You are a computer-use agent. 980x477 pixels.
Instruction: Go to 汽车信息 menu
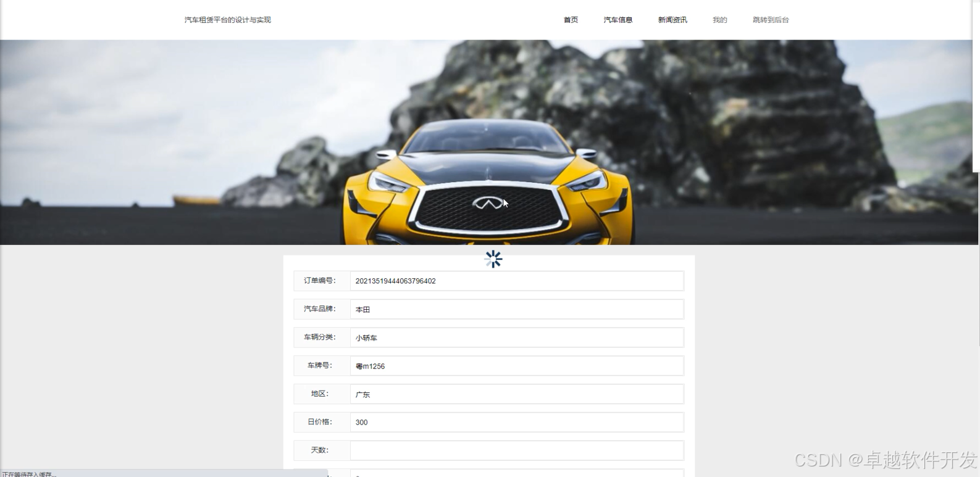tap(618, 20)
